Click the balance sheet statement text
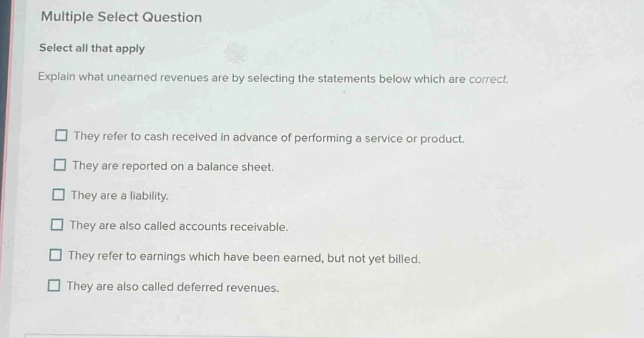This screenshot has width=644, height=338. [x=173, y=166]
